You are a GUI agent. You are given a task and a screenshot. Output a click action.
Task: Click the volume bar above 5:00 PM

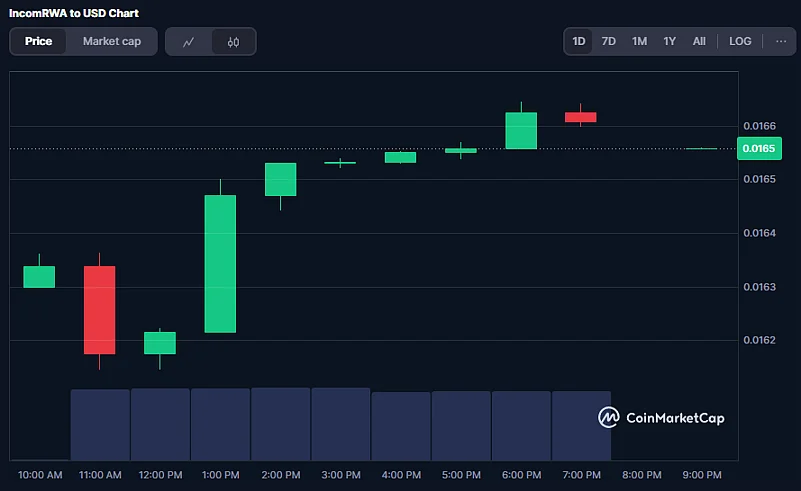[461, 426]
